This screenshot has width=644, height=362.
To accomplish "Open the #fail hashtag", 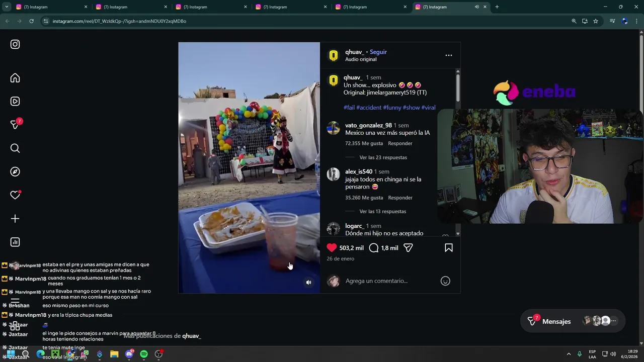I will click(349, 108).
